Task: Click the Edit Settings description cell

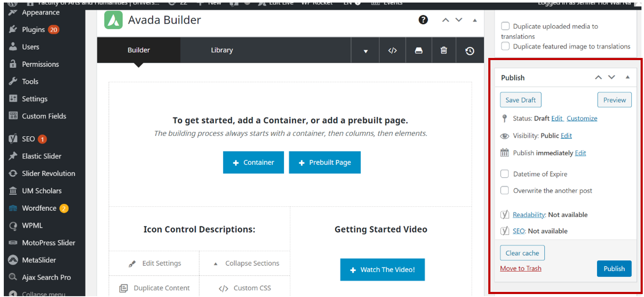Action: pyautogui.click(x=154, y=263)
